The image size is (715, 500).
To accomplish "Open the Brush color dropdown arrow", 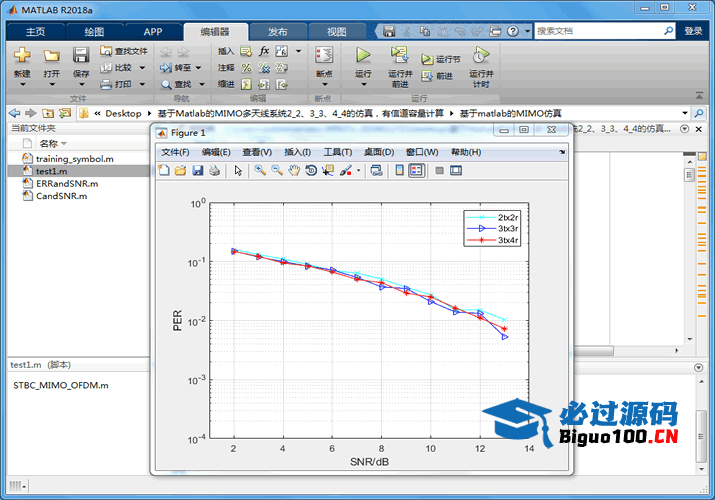I will 358,171.
